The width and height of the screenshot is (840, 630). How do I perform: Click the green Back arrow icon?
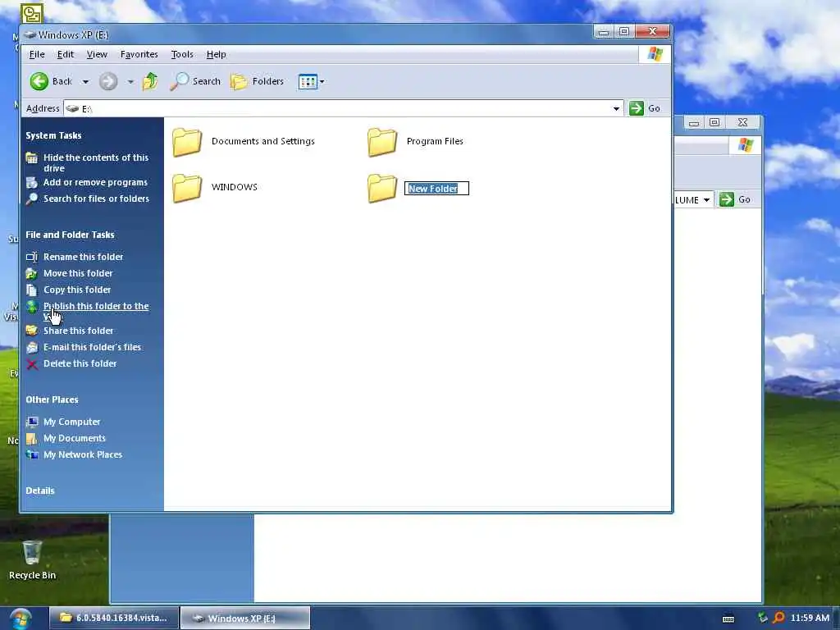(x=39, y=81)
